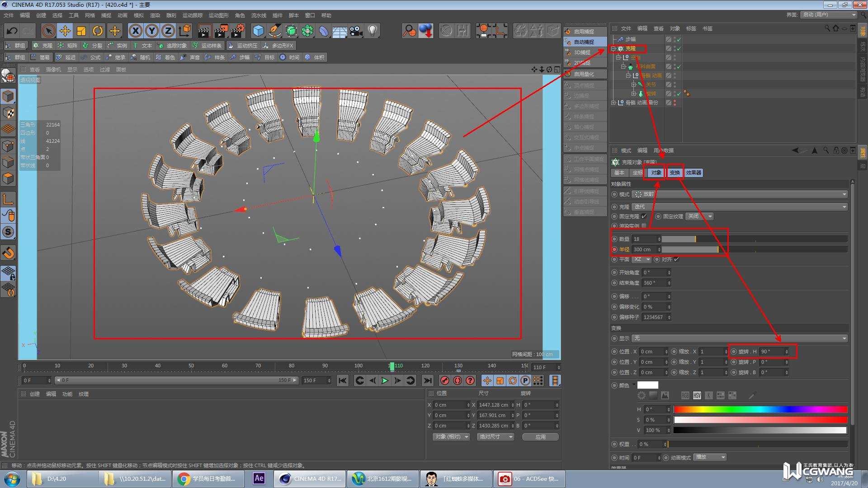Open Edit Render Settings icon
The width and height of the screenshot is (868, 488).
pos(237,31)
